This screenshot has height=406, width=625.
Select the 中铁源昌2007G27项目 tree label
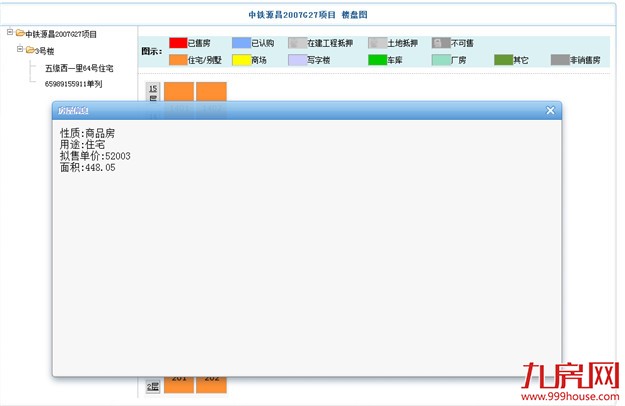(x=61, y=34)
